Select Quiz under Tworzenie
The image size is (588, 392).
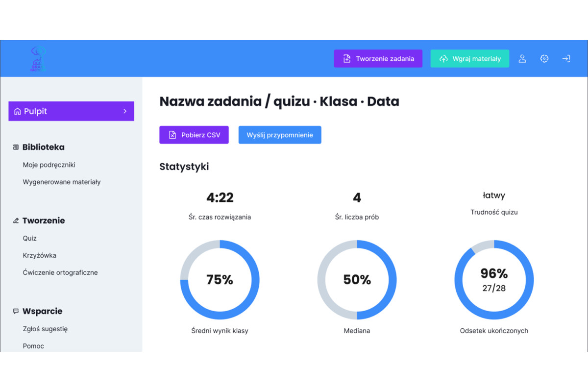click(x=29, y=238)
